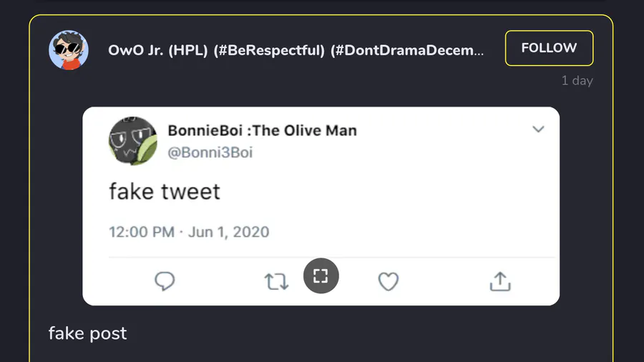
Task: Click the @Bonni3Boi handle
Action: [210, 152]
